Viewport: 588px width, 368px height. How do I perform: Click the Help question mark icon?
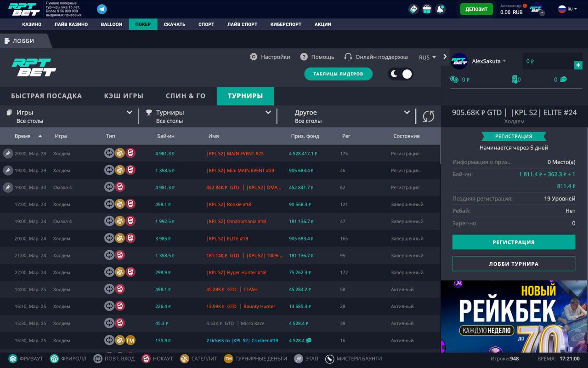[x=304, y=57]
